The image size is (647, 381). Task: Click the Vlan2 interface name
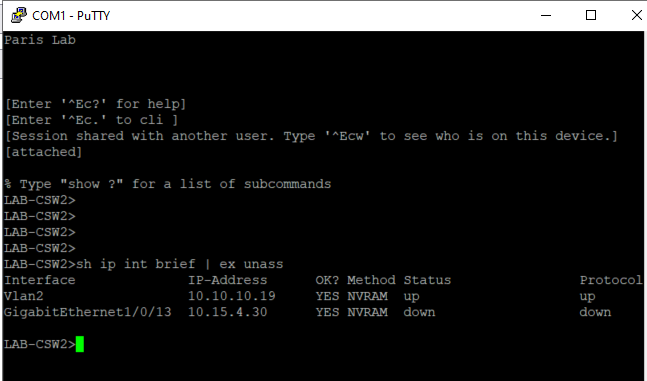(x=24, y=296)
